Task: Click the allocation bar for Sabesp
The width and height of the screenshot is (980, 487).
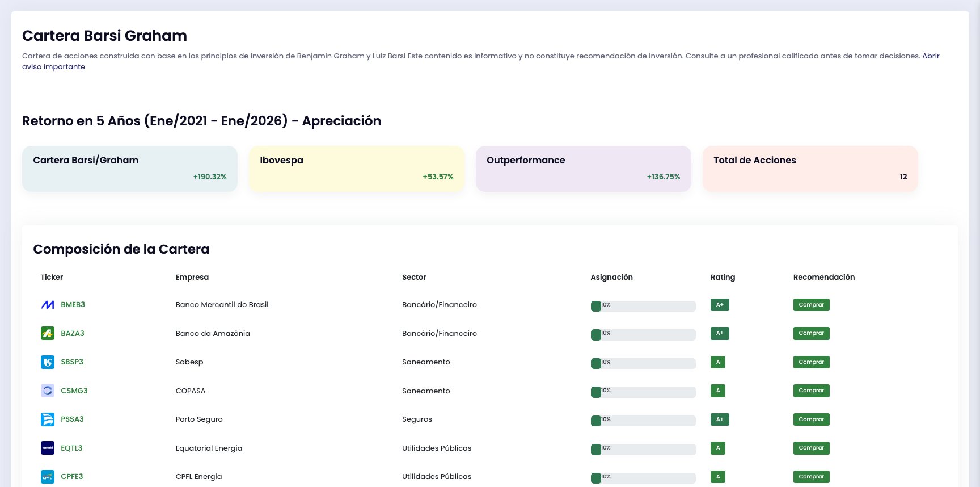Action: 643,363
